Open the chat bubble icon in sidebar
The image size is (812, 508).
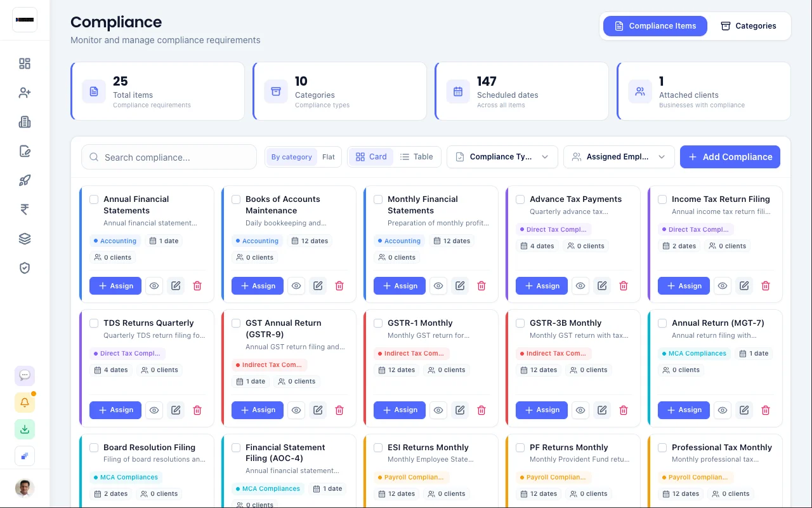coord(25,375)
